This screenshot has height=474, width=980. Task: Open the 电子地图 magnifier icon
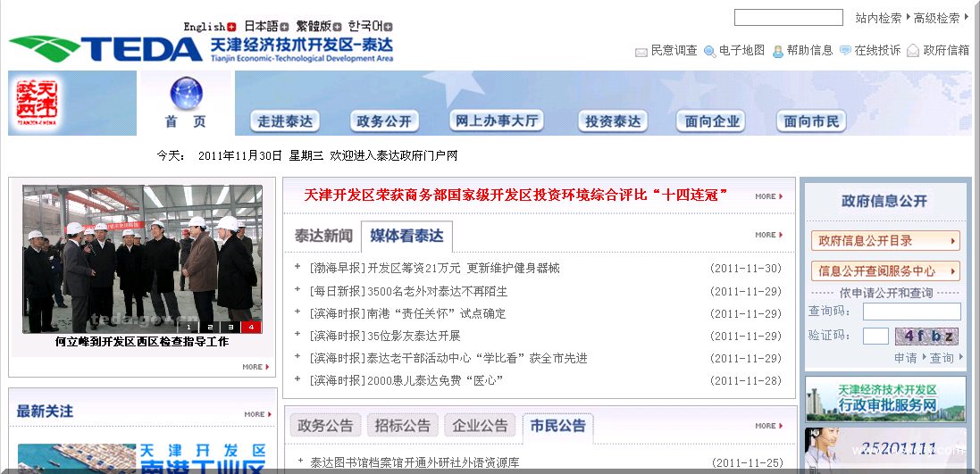(x=709, y=52)
